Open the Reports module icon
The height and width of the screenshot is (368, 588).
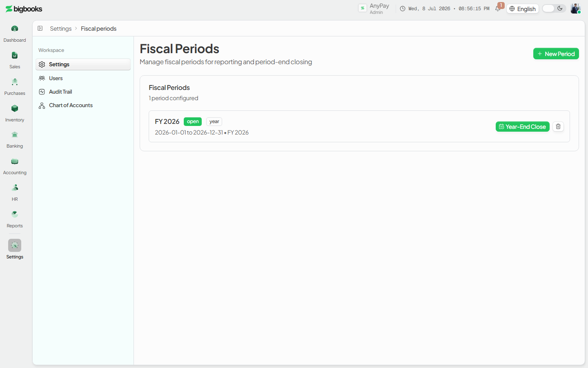(x=15, y=214)
